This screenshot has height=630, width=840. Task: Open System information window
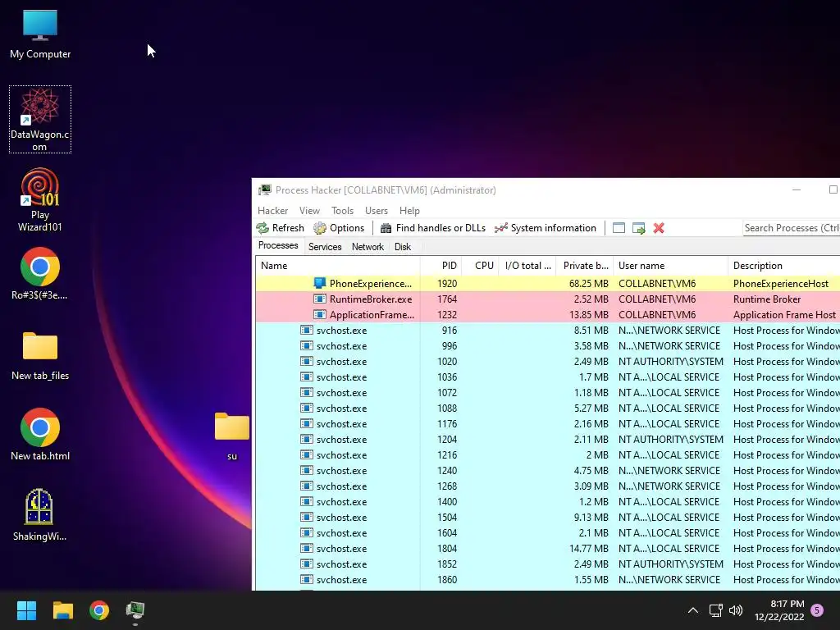[x=546, y=228]
